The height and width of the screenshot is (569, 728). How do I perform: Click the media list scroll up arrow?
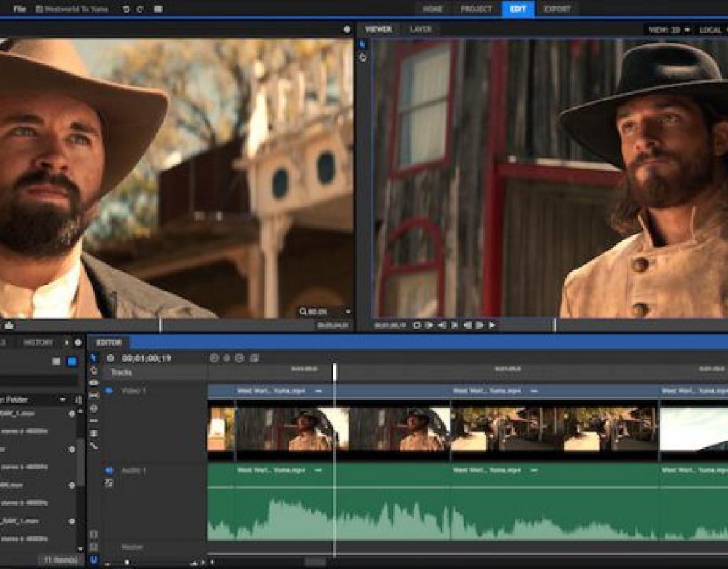(81, 410)
